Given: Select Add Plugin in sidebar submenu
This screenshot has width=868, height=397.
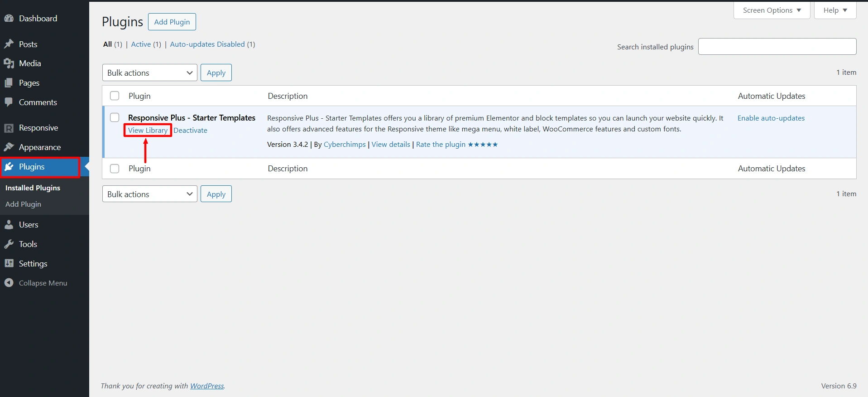Looking at the screenshot, I should point(23,204).
